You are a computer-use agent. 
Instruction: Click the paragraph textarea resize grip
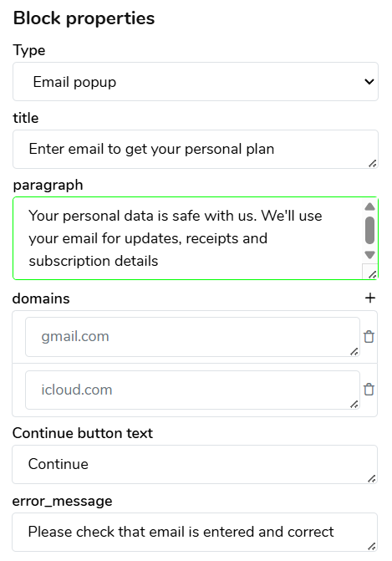coord(372,274)
